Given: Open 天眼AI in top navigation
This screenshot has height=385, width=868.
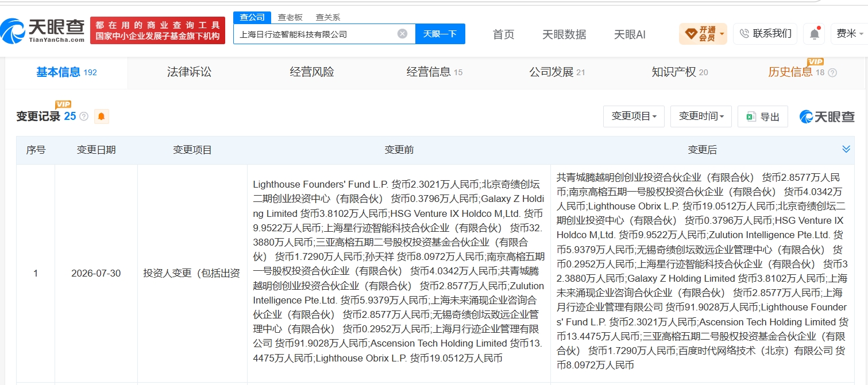Looking at the screenshot, I should coord(630,34).
